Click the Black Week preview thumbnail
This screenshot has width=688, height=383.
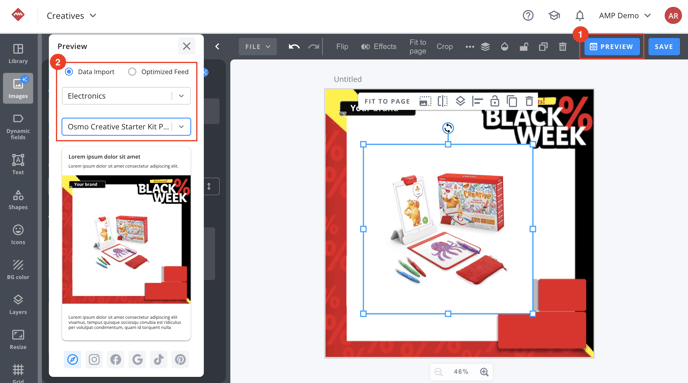[x=126, y=240]
